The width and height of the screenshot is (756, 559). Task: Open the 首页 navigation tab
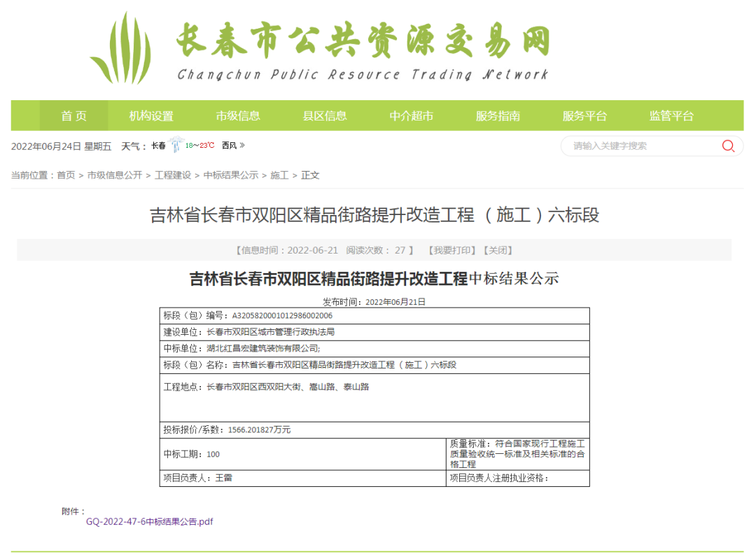click(73, 116)
